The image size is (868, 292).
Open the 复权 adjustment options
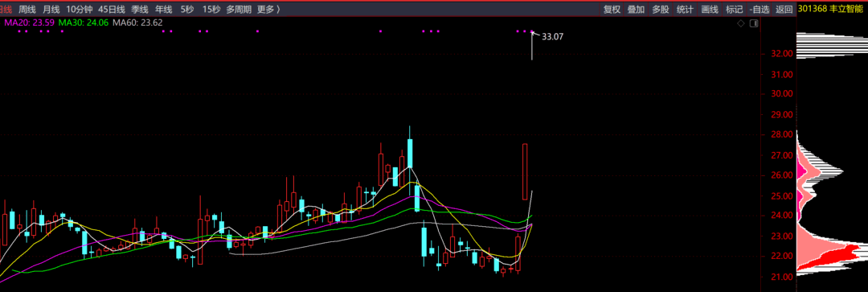click(612, 10)
